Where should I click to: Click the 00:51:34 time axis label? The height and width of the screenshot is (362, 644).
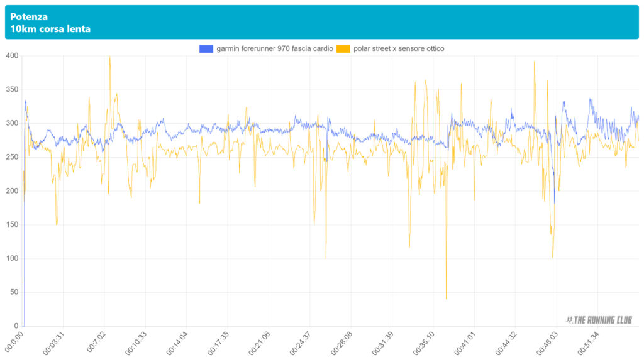pos(588,343)
